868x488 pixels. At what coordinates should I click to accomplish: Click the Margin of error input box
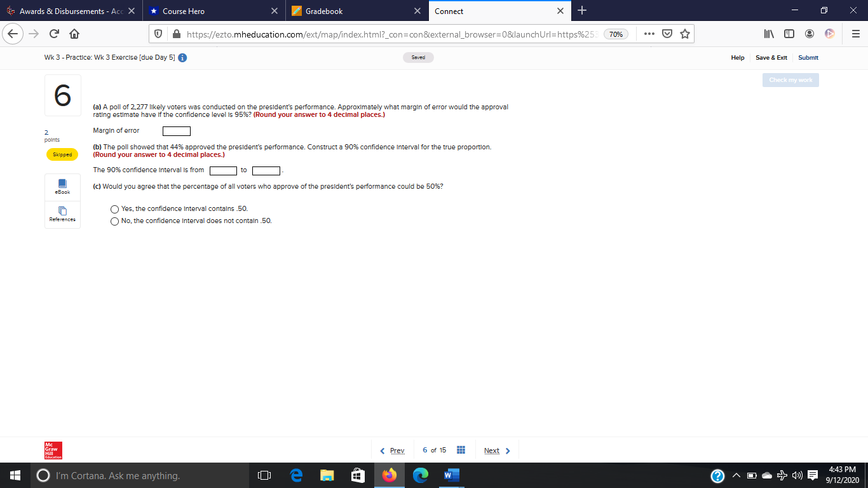pos(176,131)
